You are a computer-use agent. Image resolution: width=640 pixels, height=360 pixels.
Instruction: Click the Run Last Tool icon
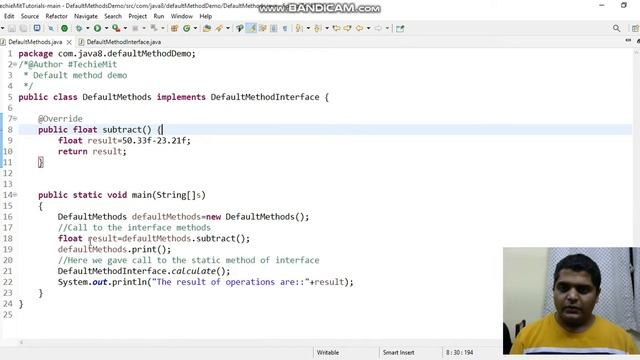click(116, 28)
